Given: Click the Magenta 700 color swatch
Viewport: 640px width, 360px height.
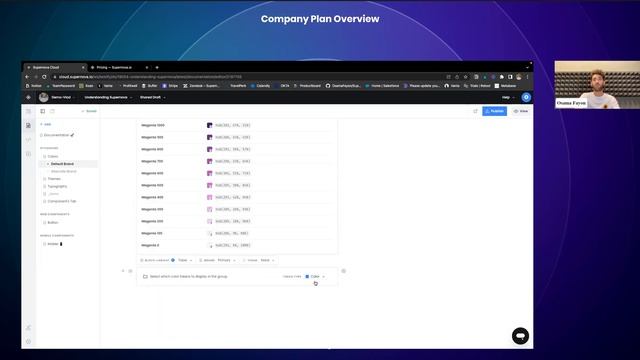Looking at the screenshot, I should (209, 161).
